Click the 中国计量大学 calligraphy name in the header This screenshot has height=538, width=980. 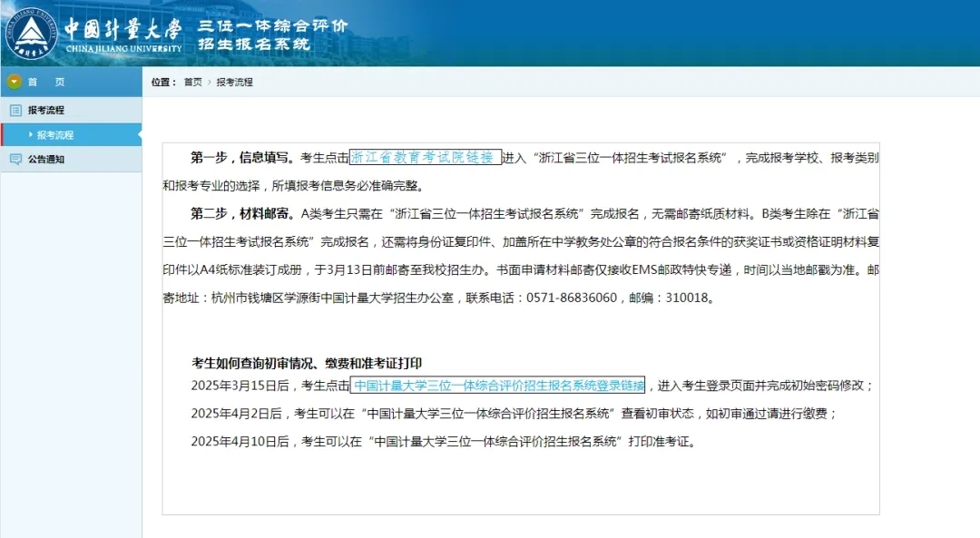coord(122,27)
